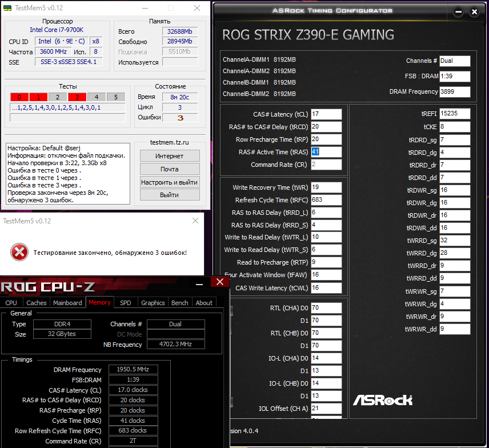
Task: Minimize the ASRock Timing Configurator window
Action: [x=458, y=12]
